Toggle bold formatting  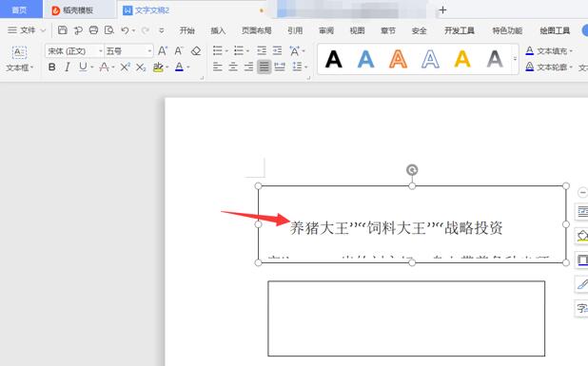pyautogui.click(x=51, y=67)
